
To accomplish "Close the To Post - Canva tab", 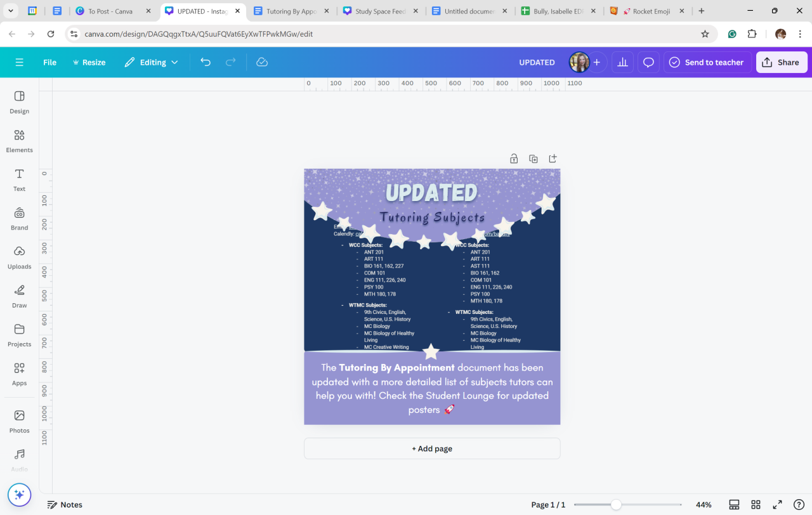I will click(x=148, y=11).
